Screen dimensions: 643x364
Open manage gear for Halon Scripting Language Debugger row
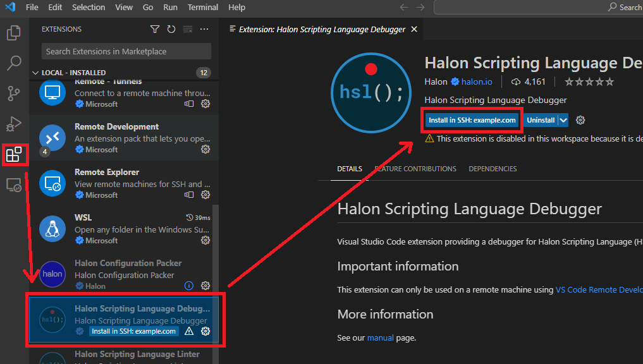pyautogui.click(x=205, y=331)
